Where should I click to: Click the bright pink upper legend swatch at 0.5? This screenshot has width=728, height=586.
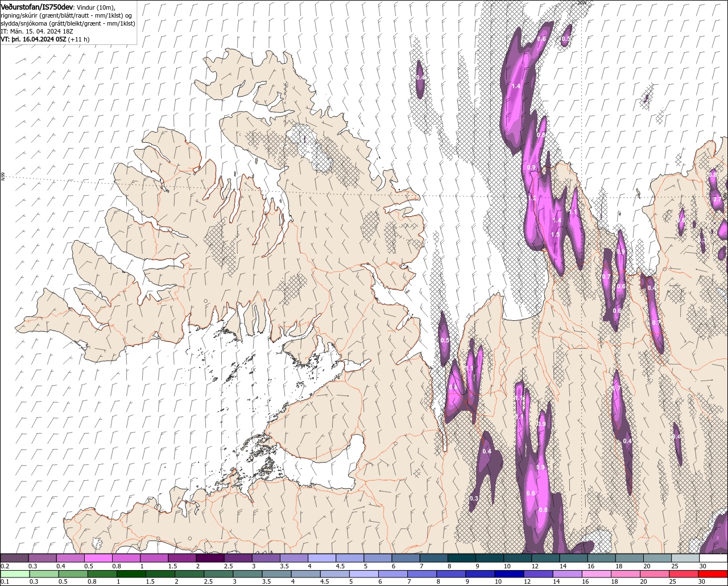pyautogui.click(x=98, y=558)
